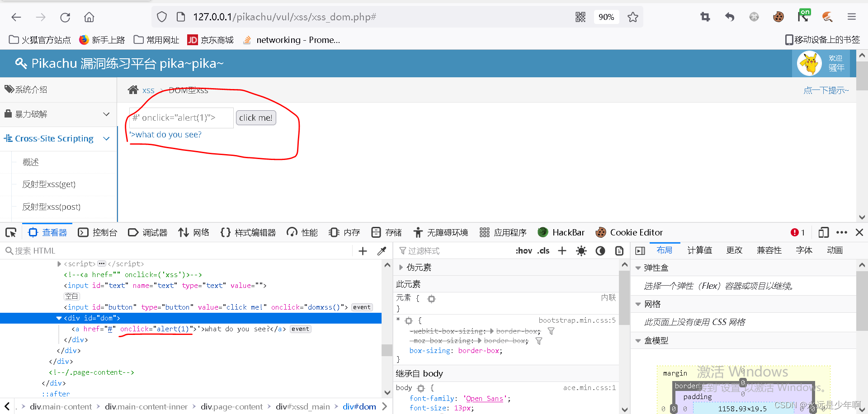The image size is (868, 414).
Task: Open the Cookie Editor devtools tab
Action: (x=629, y=232)
